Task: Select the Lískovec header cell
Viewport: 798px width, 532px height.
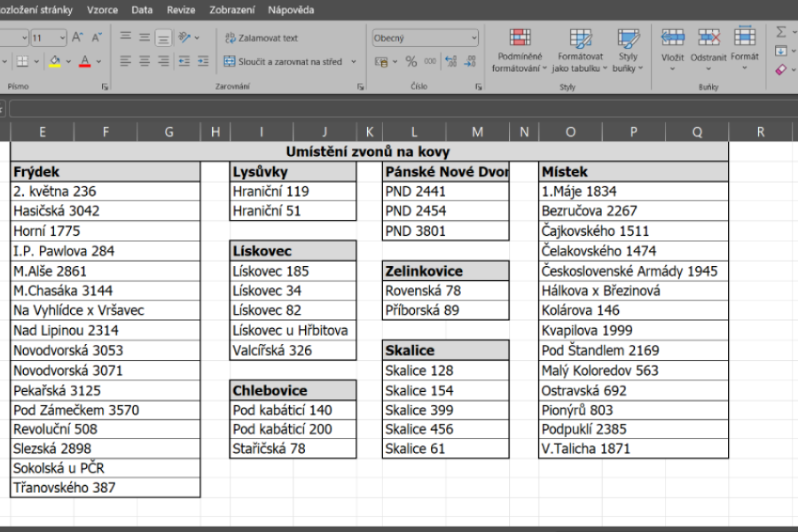Action: [x=293, y=251]
